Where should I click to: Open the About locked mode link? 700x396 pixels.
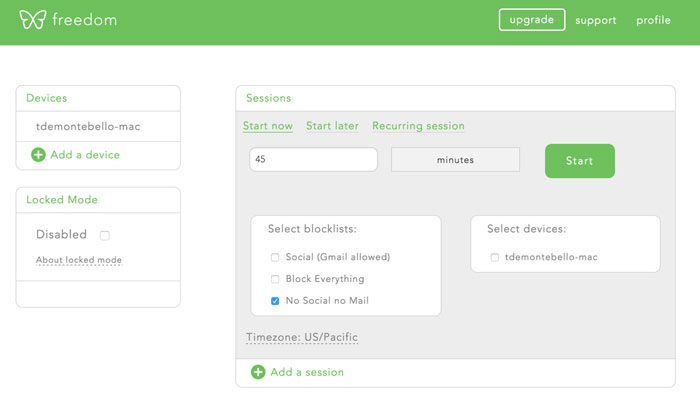pyautogui.click(x=79, y=260)
